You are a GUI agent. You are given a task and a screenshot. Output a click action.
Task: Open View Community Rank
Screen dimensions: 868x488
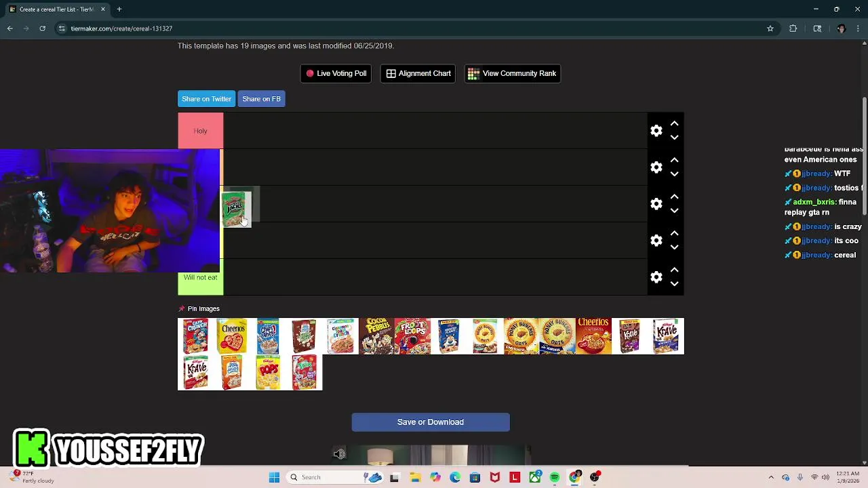512,73
